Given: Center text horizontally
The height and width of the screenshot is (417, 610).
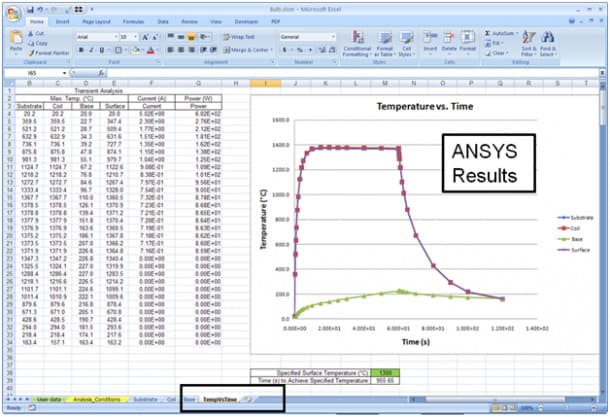Looking at the screenshot, I should pyautogui.click(x=181, y=50).
